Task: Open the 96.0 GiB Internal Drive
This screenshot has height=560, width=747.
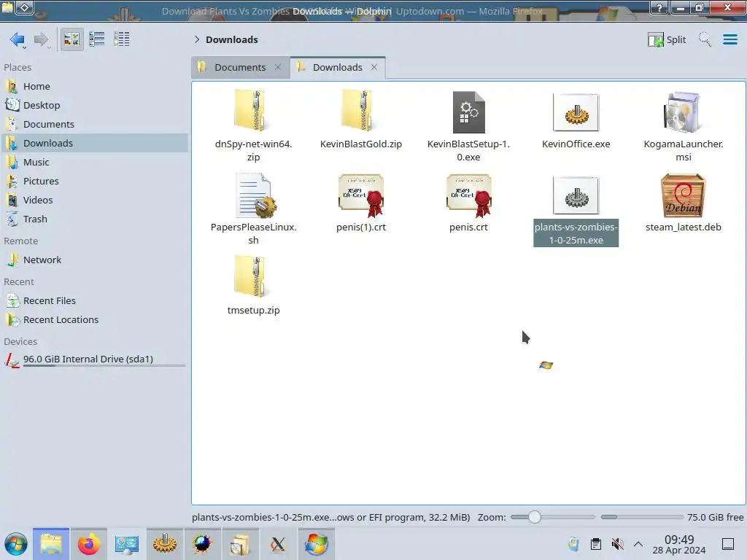Action: point(96,359)
